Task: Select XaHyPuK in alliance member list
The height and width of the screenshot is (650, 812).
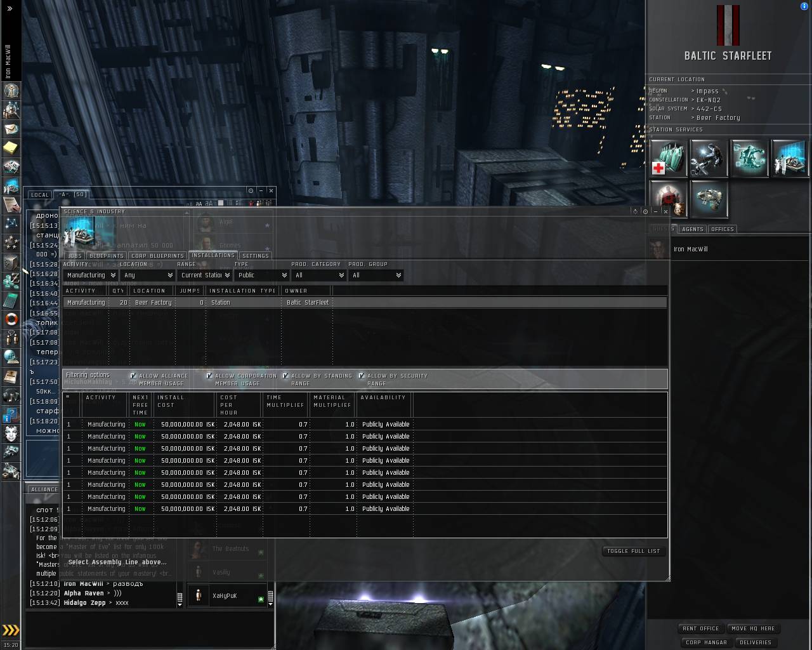Action: pos(226,595)
